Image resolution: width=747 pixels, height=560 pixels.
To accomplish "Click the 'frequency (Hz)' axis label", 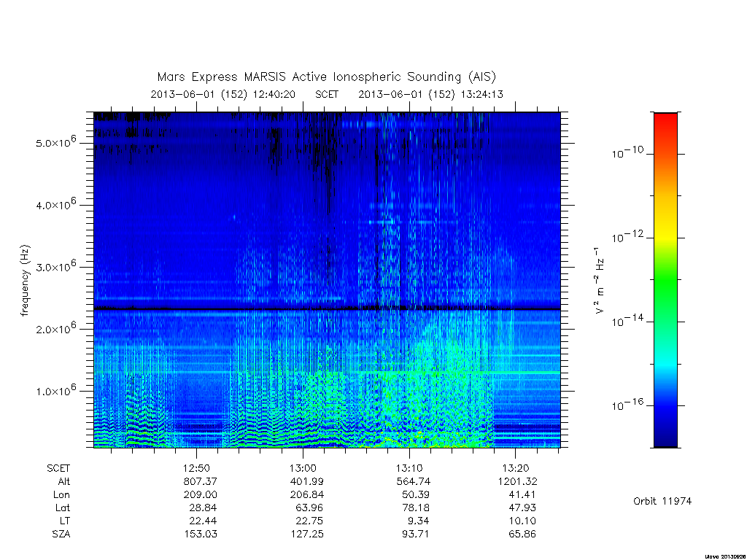I will [x=26, y=281].
